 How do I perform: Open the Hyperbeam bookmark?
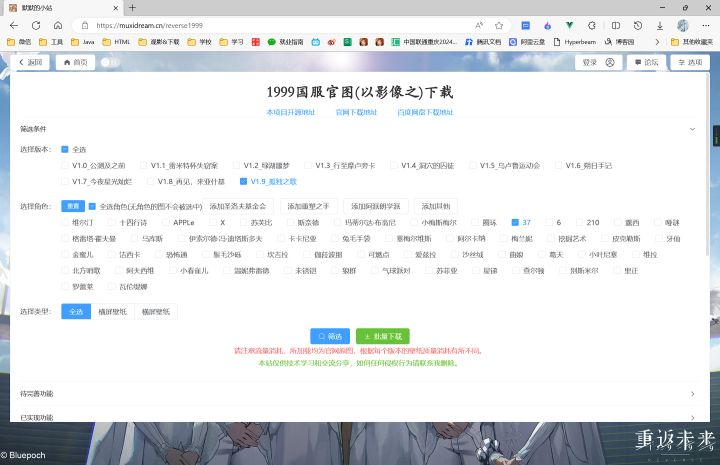[x=574, y=42]
